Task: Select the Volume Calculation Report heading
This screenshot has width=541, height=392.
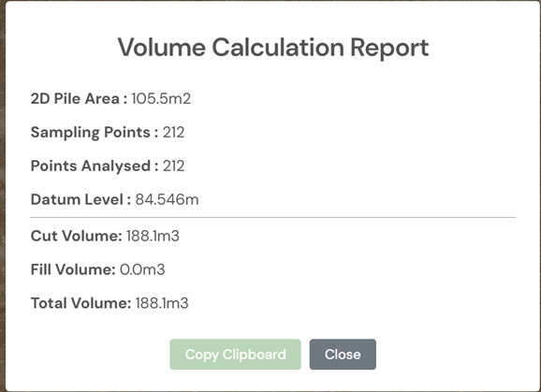Action: [x=273, y=47]
